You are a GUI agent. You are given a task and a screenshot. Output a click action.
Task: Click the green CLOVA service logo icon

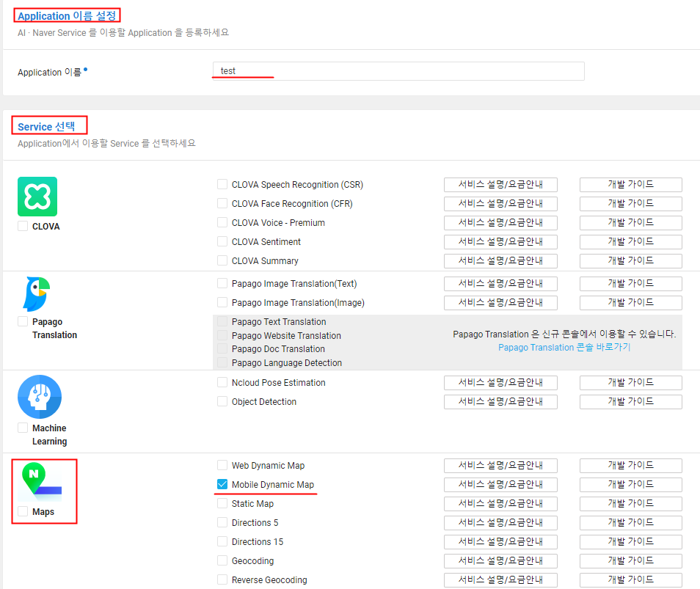click(37, 197)
